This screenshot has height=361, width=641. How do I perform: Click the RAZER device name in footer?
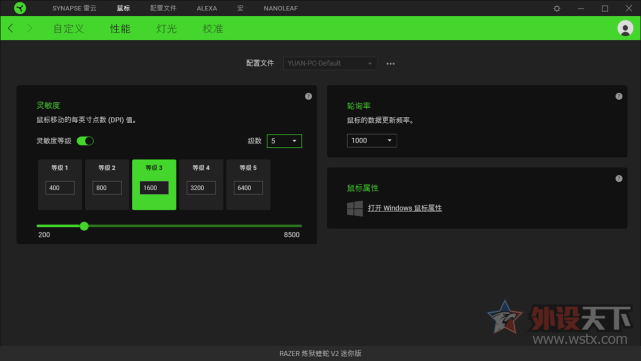(x=320, y=353)
